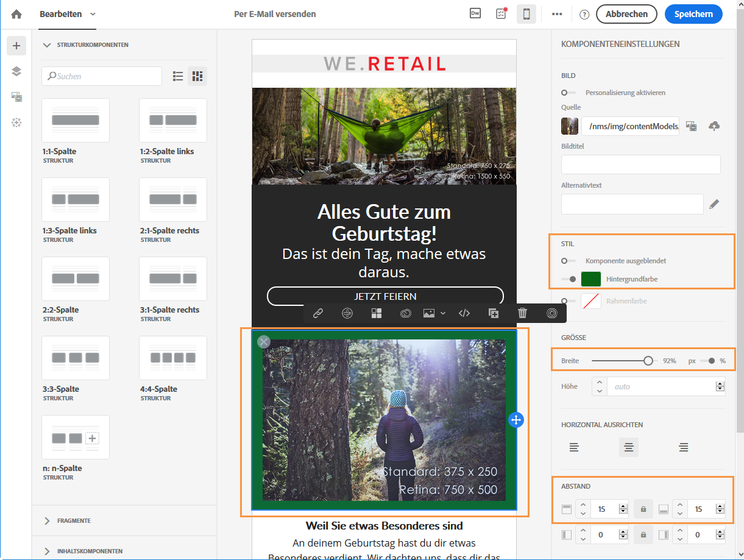This screenshot has height=560, width=744.
Task: Show source code from floating toolbar
Action: click(464, 313)
